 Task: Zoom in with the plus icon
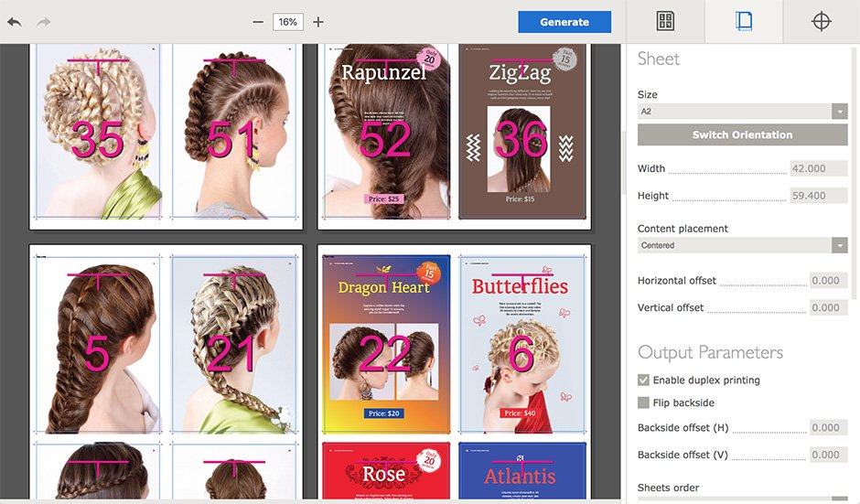(x=318, y=22)
